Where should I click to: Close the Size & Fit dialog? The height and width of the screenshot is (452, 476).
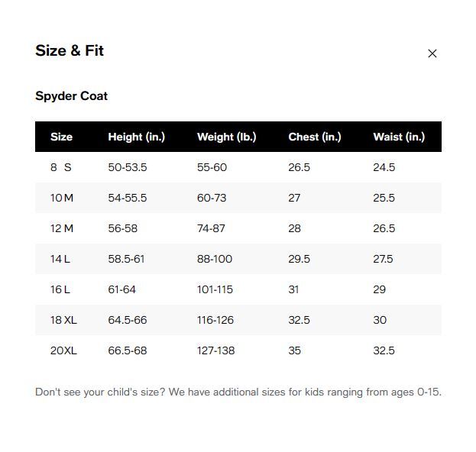432,53
